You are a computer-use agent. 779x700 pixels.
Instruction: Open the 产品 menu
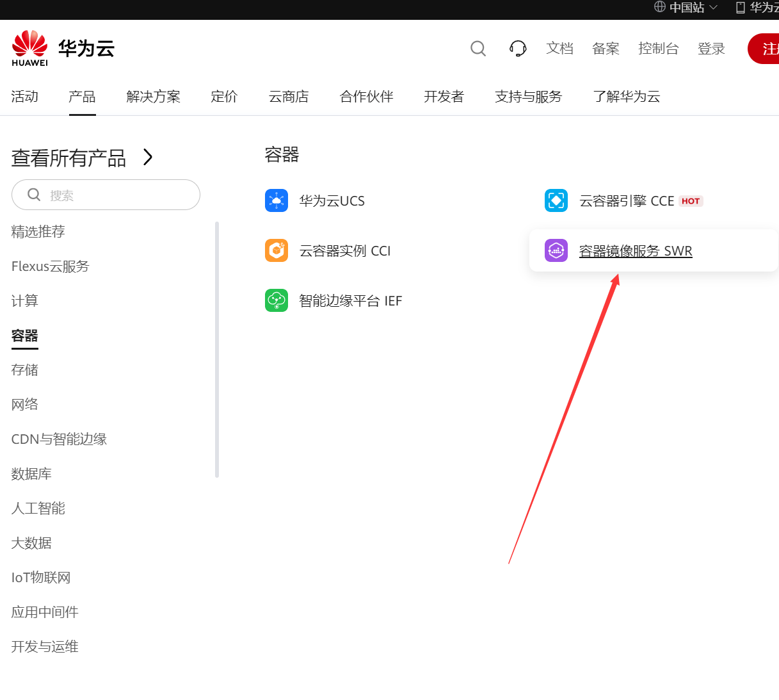tap(82, 97)
